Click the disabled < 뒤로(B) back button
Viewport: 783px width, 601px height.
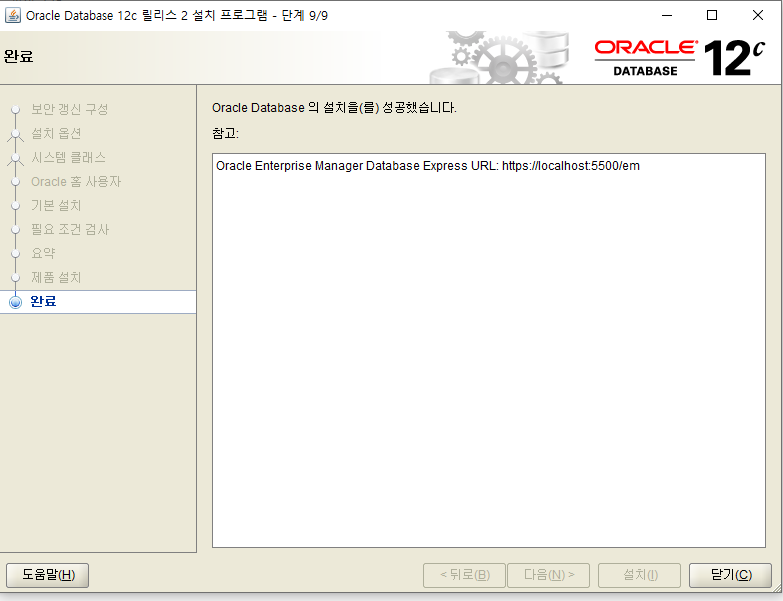pyautogui.click(x=464, y=575)
